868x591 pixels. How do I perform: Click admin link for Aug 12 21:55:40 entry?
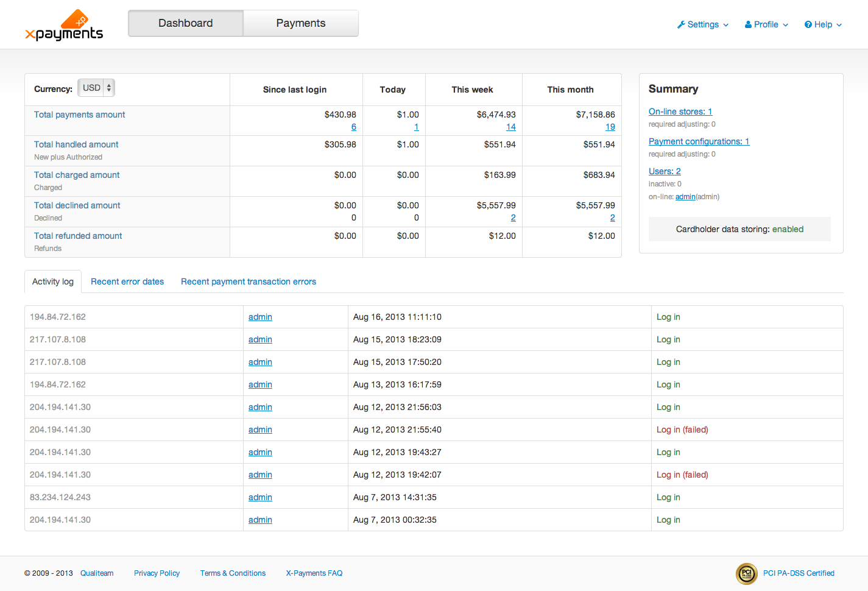[260, 430]
